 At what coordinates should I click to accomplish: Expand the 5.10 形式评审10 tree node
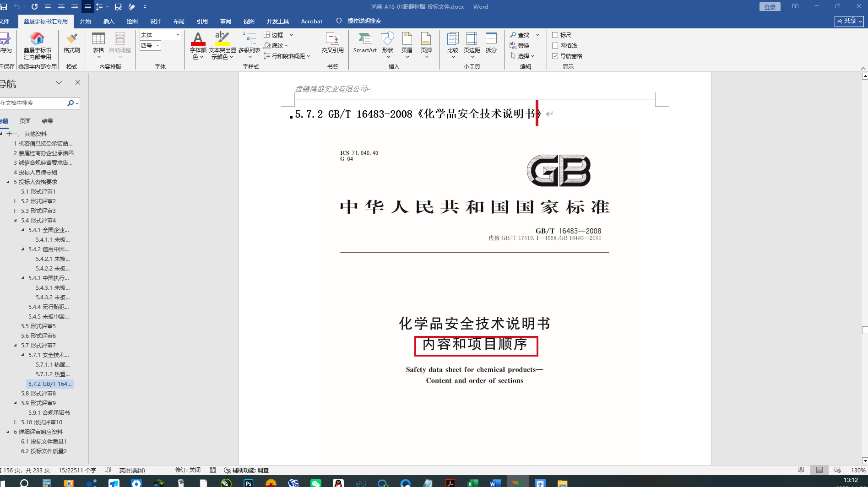coord(16,422)
